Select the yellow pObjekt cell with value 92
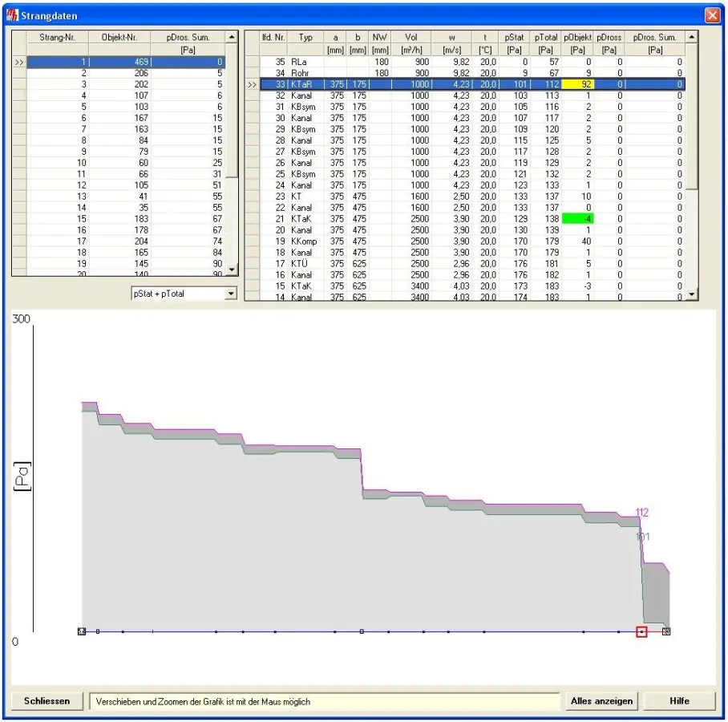 tap(577, 84)
